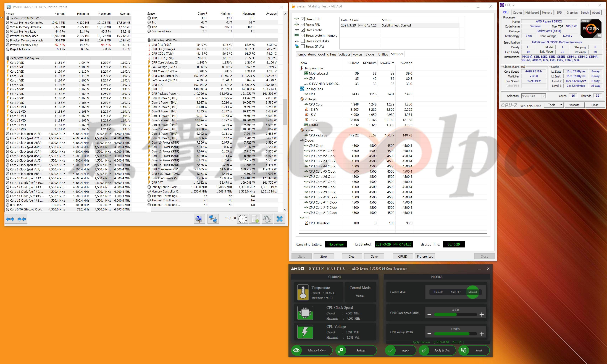Image resolution: width=607 pixels, height=364 pixels.
Task: Enable the Stress GPU(s) checkbox
Action: 303,46
